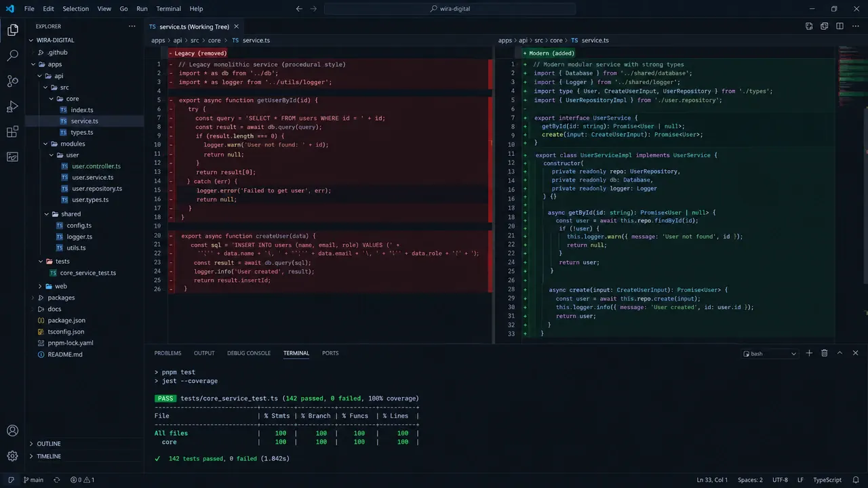Maximize the panel with the up chevron
This screenshot has height=488, width=868.
840,353
